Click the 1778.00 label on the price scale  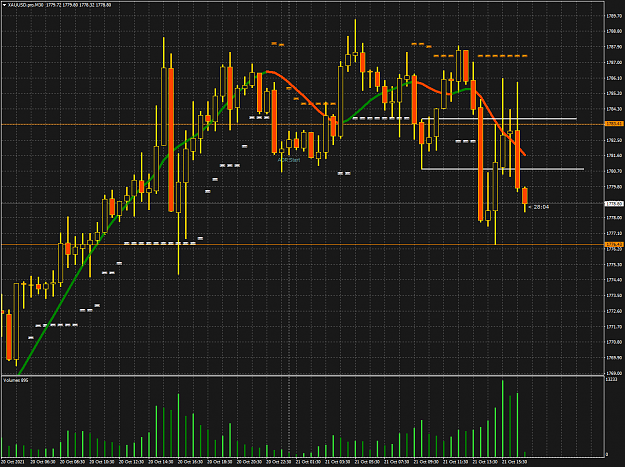coord(614,218)
